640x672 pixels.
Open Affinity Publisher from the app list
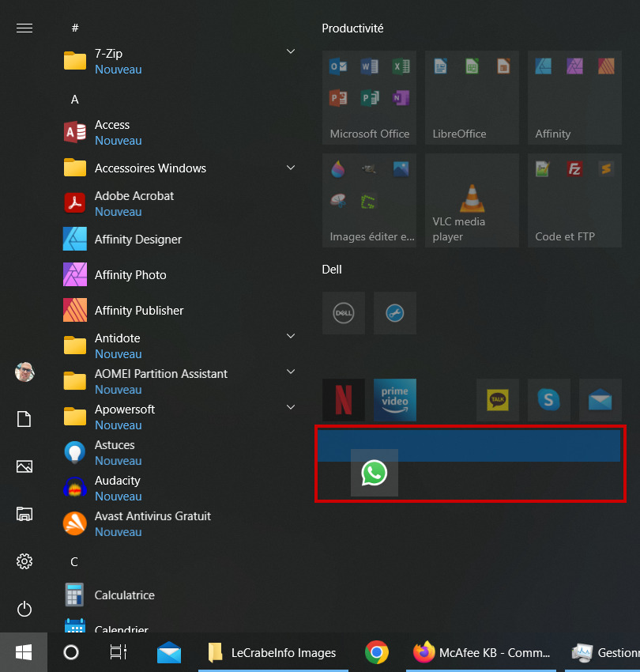pos(180,310)
